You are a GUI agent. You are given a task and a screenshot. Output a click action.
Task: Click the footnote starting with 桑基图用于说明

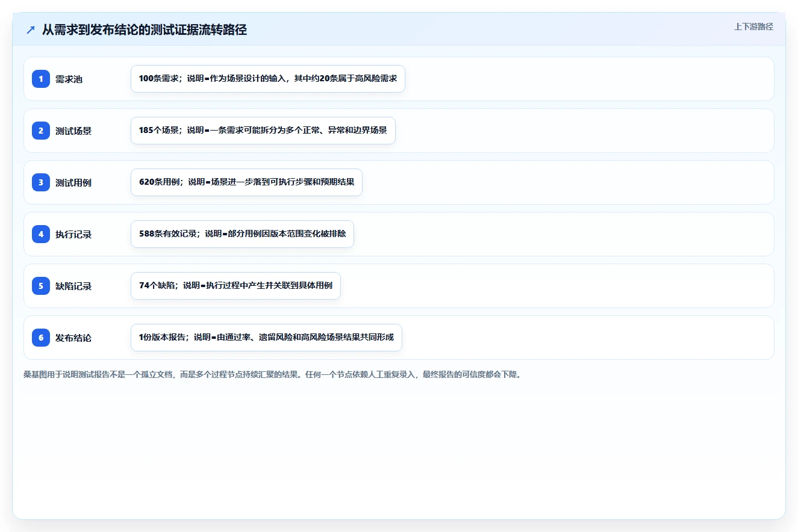click(272, 374)
